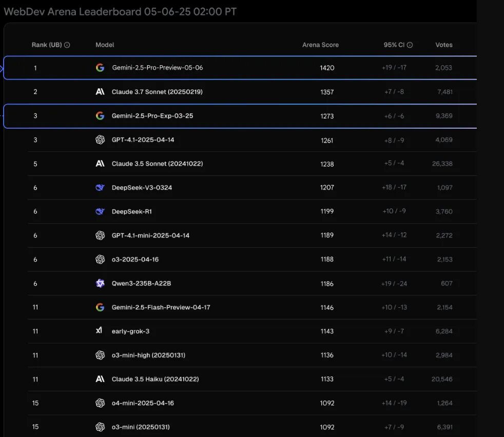
Task: Click the +9 / -7 confidence interval cell
Action: [394, 331]
